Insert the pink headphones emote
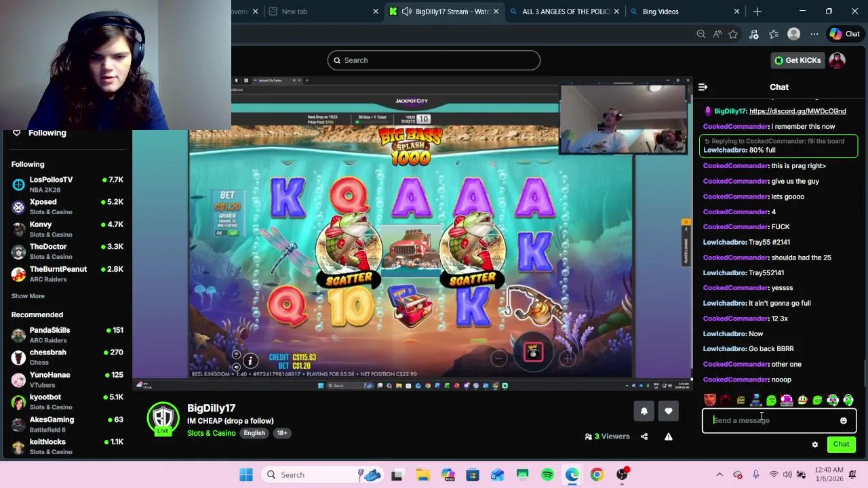The width and height of the screenshot is (868, 488). click(x=787, y=400)
